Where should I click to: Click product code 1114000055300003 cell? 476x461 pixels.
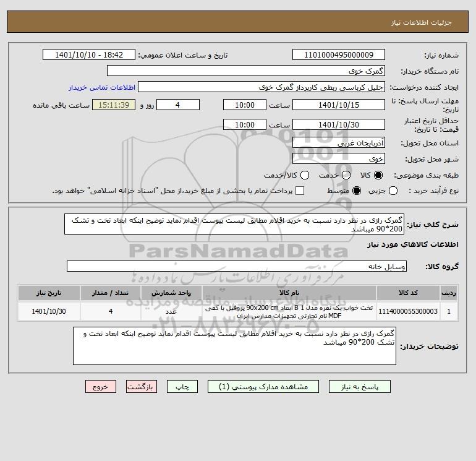click(x=408, y=311)
